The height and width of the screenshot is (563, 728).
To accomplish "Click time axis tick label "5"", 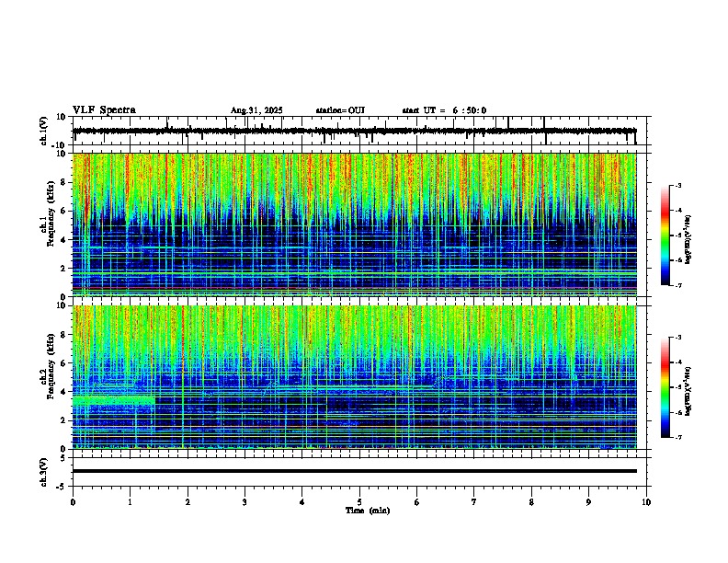I will click(x=359, y=502).
